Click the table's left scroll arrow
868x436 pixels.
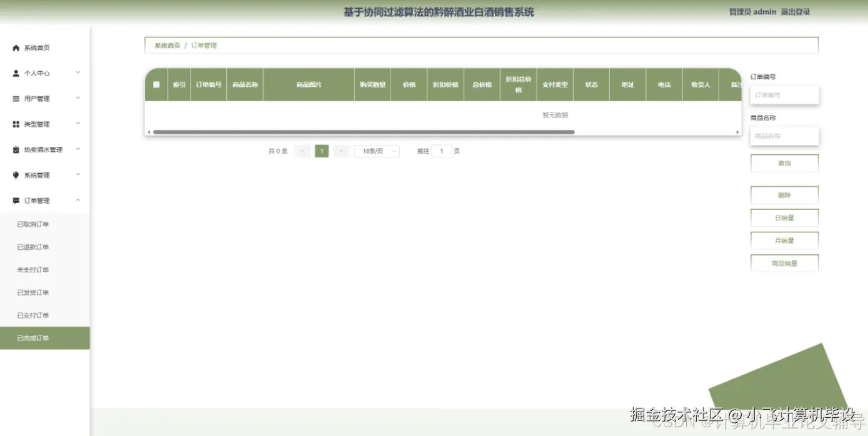(x=148, y=132)
